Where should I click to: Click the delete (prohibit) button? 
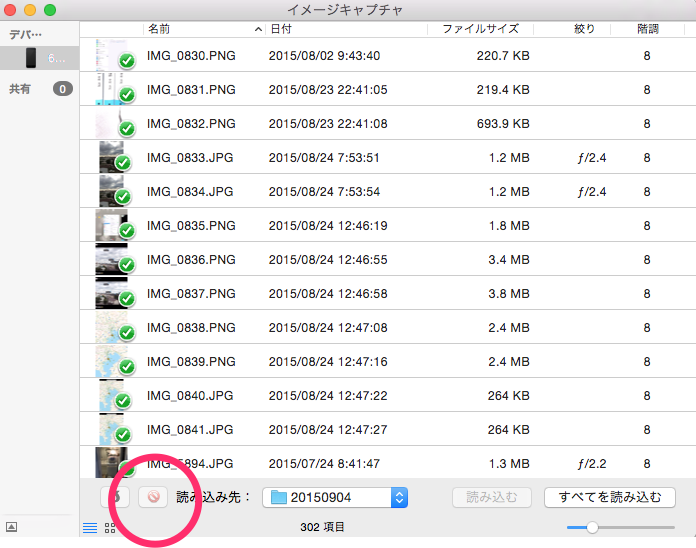[x=153, y=497]
